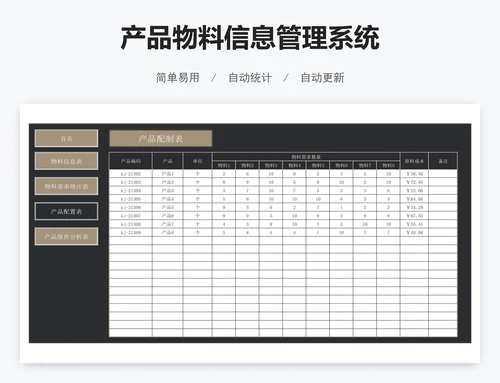Select product code kj-21304 cell
Screen dimensions: 500x383
click(x=131, y=190)
